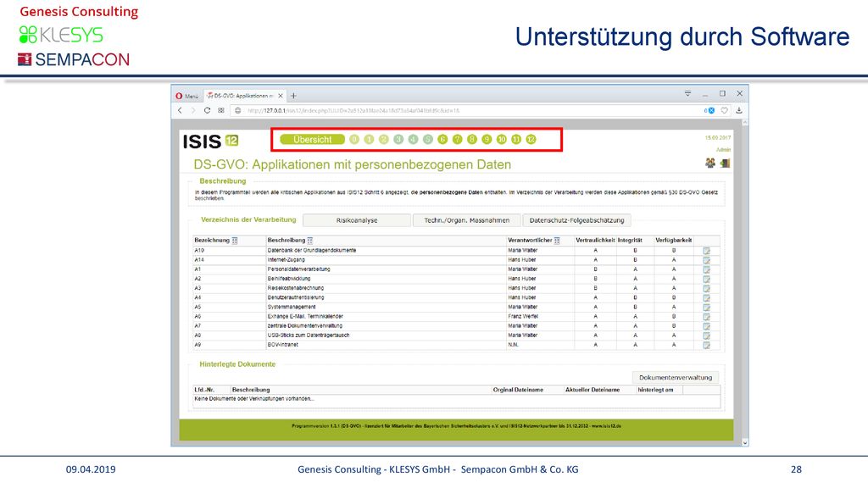
Task: Sort table by Beschreibung column icon
Action: pos(310,241)
